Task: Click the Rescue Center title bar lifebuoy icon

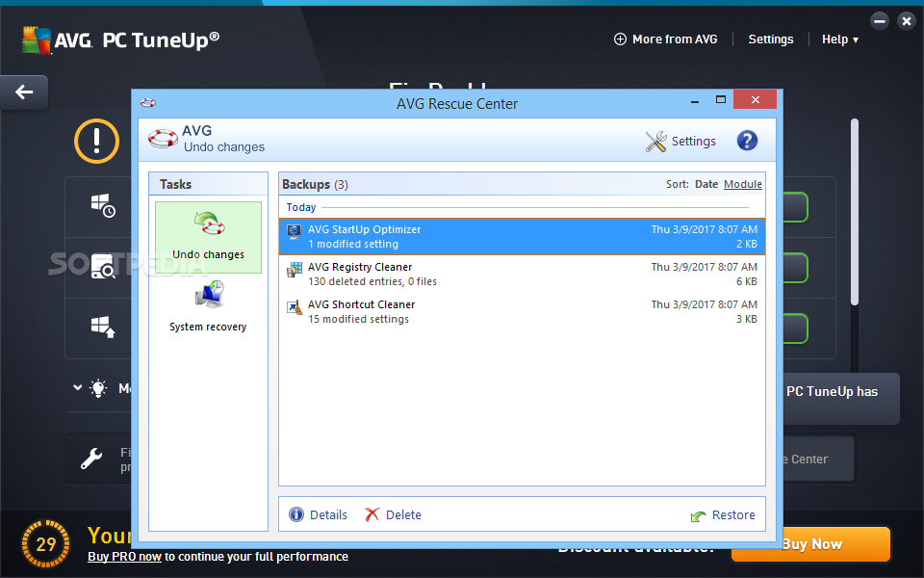Action: tap(148, 103)
